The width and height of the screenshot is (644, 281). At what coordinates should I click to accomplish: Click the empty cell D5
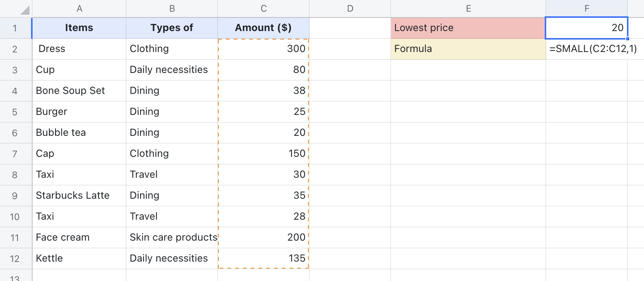[x=349, y=111]
